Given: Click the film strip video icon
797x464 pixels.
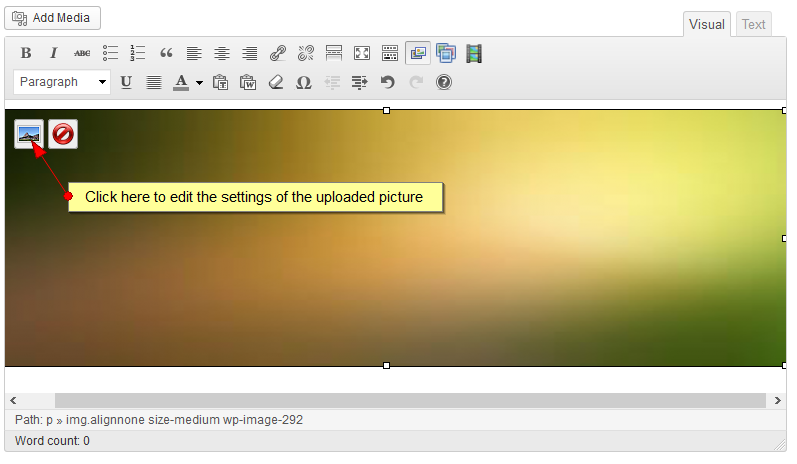Looking at the screenshot, I should coord(474,53).
